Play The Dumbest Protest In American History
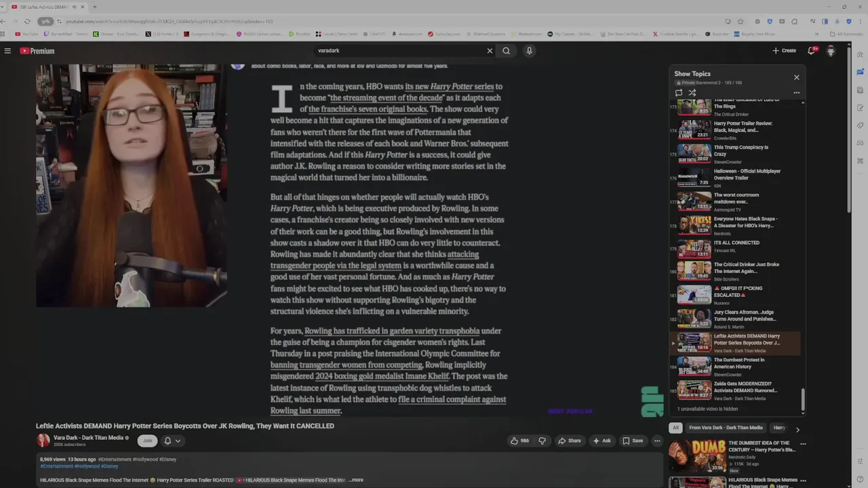Viewport: 868px width, 488px height. click(x=736, y=366)
